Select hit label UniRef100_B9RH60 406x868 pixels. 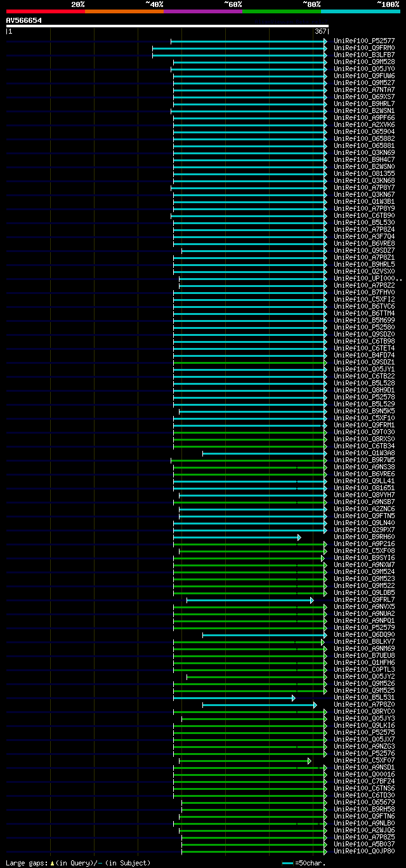(x=364, y=537)
